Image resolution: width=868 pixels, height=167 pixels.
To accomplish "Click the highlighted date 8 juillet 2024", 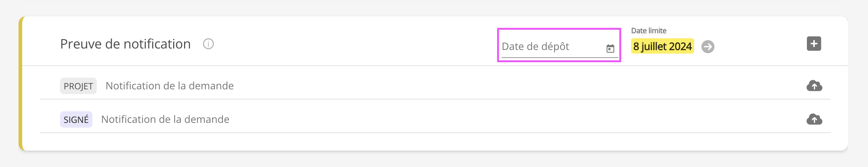I will pyautogui.click(x=662, y=46).
